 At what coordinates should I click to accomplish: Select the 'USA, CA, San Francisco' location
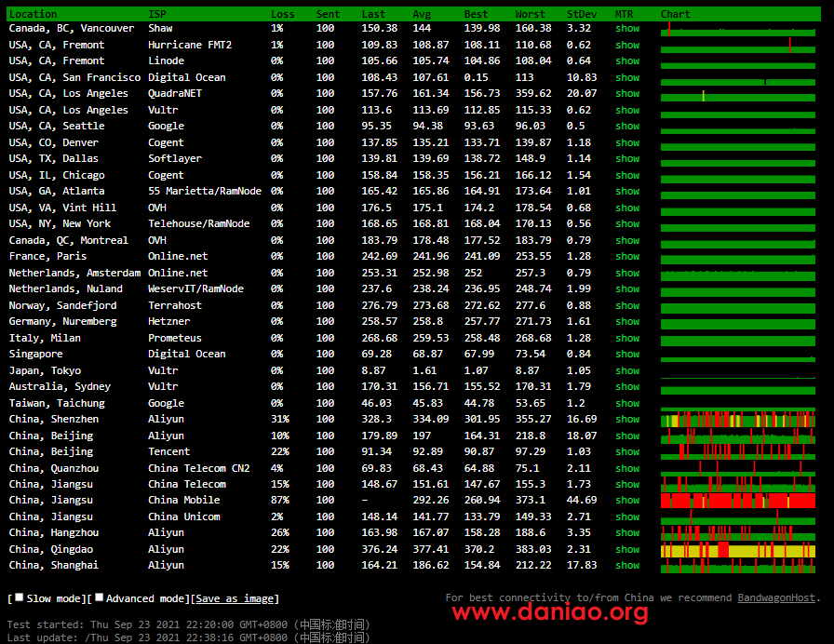[x=74, y=77]
